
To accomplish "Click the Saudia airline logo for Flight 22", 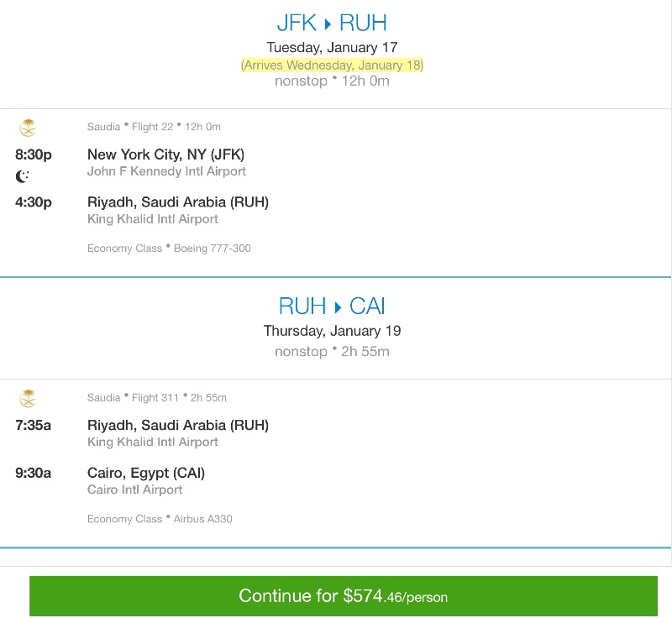I will [28, 128].
